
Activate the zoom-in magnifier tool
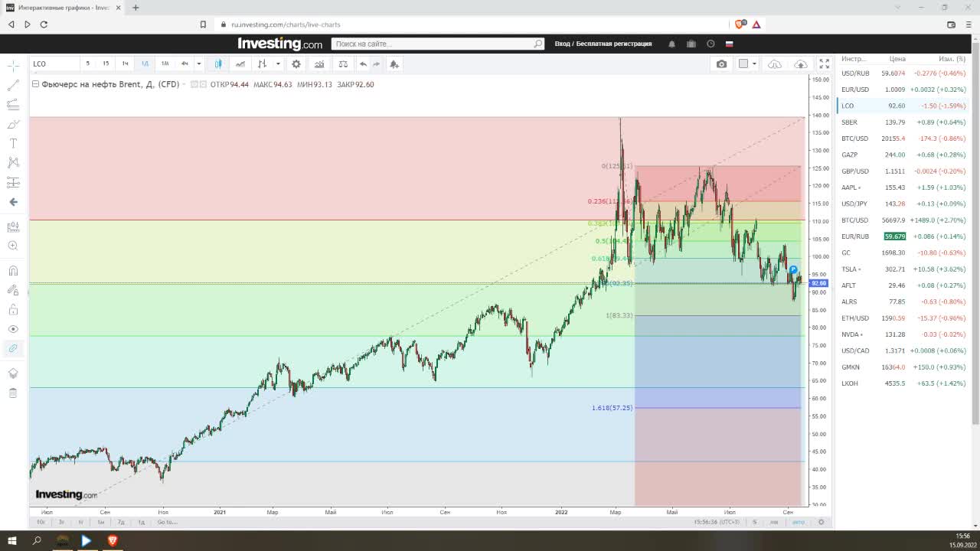(13, 246)
